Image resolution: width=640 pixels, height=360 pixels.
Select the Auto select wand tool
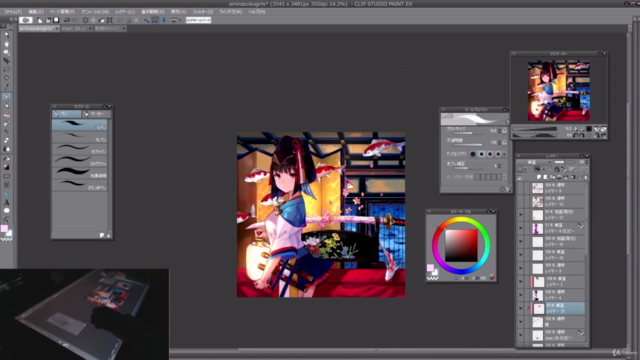click(7, 78)
